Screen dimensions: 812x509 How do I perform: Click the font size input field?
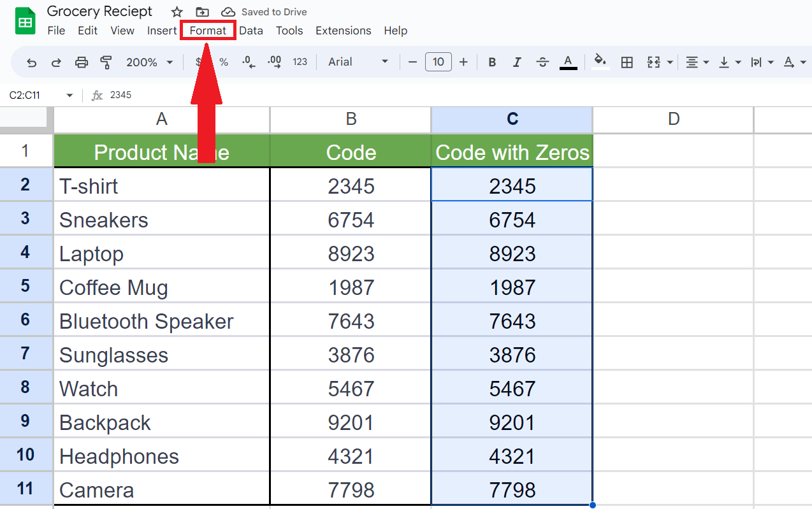click(x=438, y=62)
